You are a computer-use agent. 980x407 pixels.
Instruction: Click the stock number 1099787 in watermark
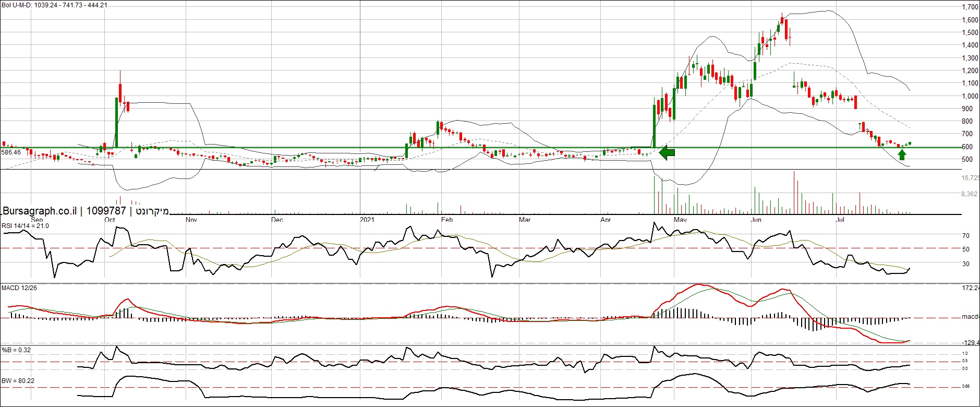(106, 211)
